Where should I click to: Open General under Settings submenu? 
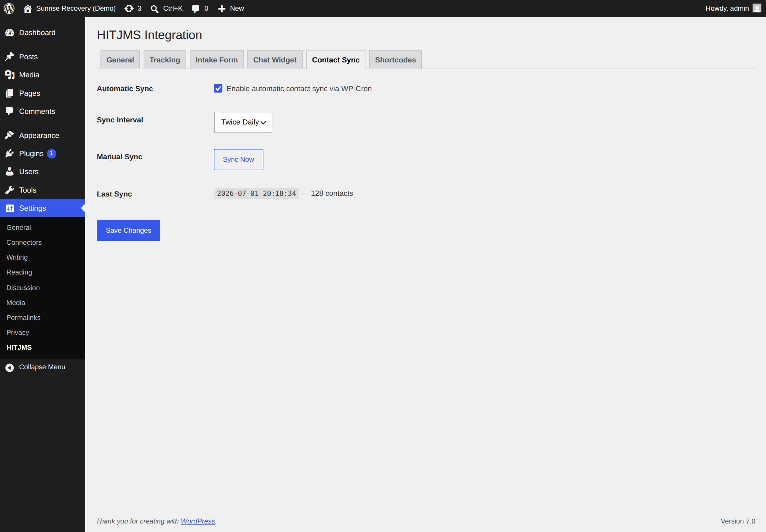(x=18, y=227)
